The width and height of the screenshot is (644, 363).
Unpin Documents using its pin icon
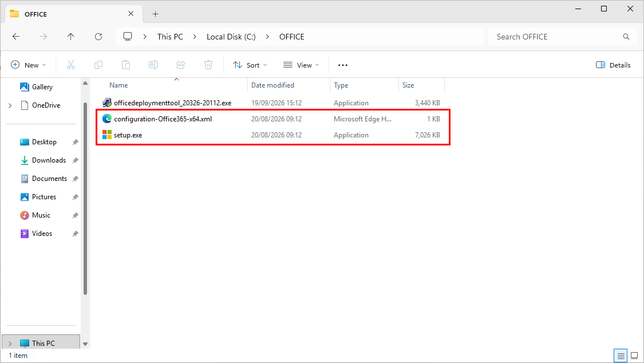[x=75, y=179]
